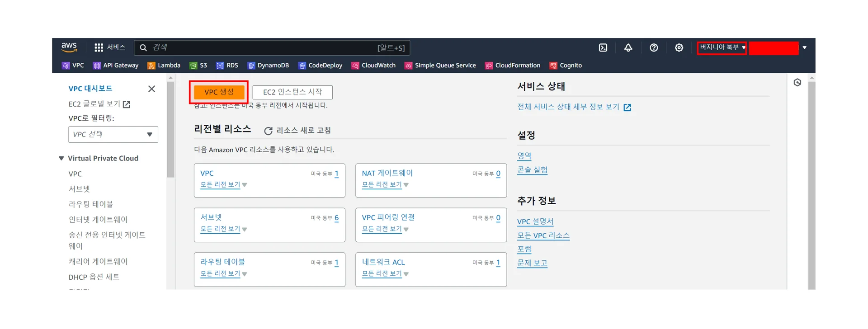Collapse Virtual Private Cloud section
Screen dimensions: 868x329
[x=61, y=158]
